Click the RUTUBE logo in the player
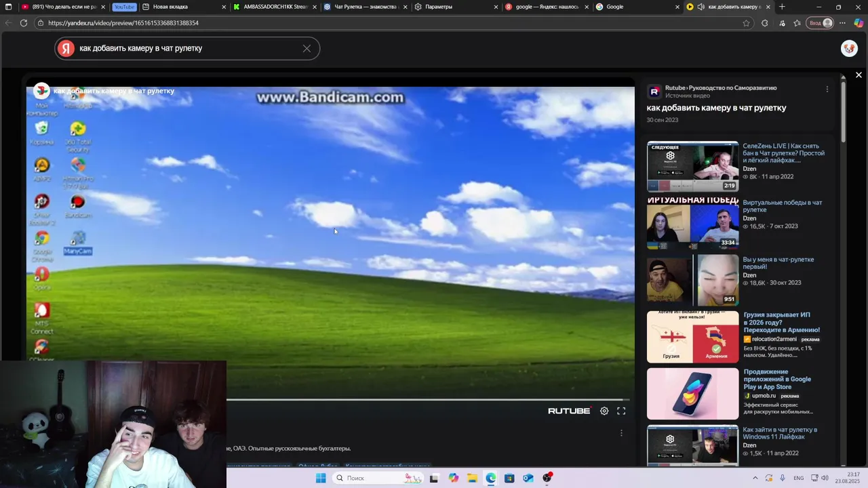868x488 pixels. point(569,411)
